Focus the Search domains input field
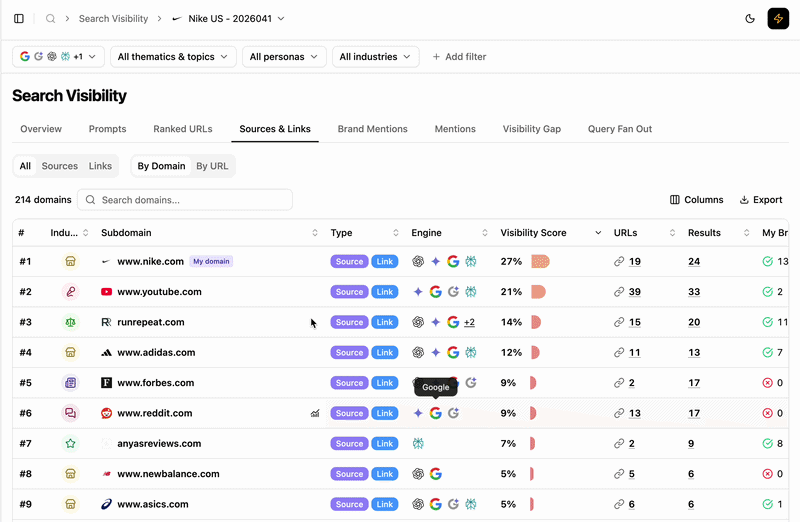This screenshot has width=800, height=522. (185, 200)
